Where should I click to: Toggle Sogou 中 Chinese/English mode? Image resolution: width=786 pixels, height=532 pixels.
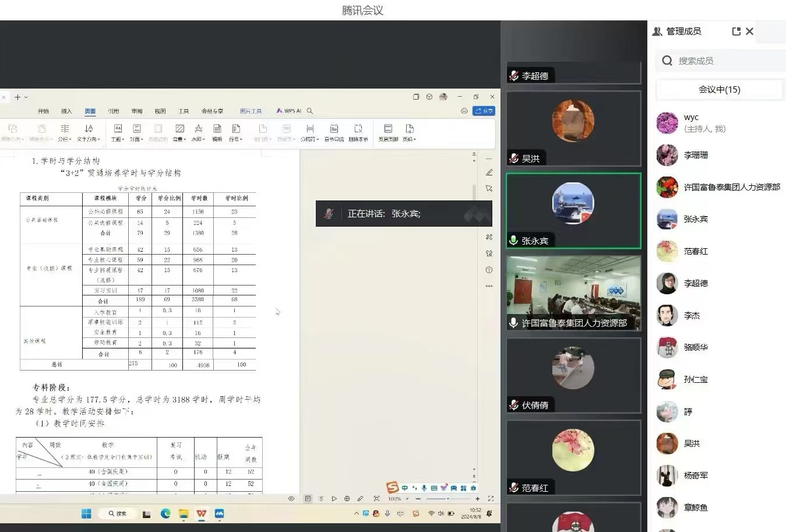(x=405, y=488)
